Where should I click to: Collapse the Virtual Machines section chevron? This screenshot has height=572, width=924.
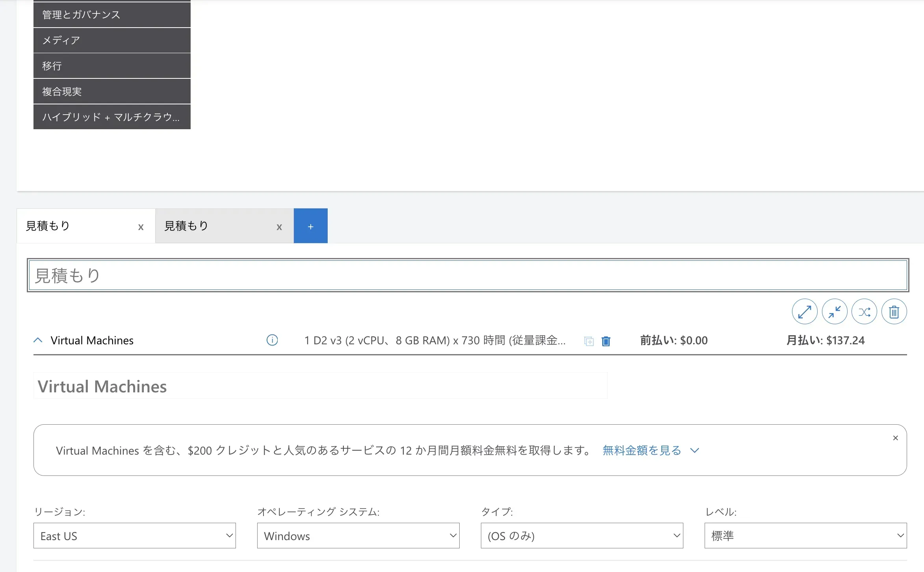point(38,340)
